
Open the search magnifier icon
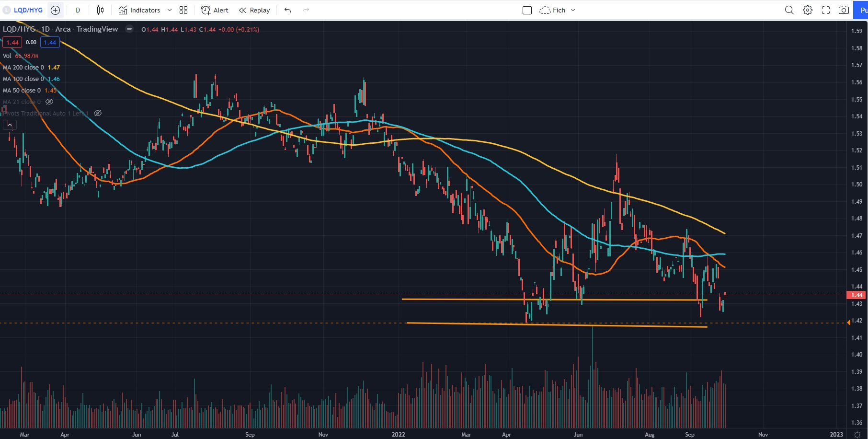pyautogui.click(x=789, y=10)
